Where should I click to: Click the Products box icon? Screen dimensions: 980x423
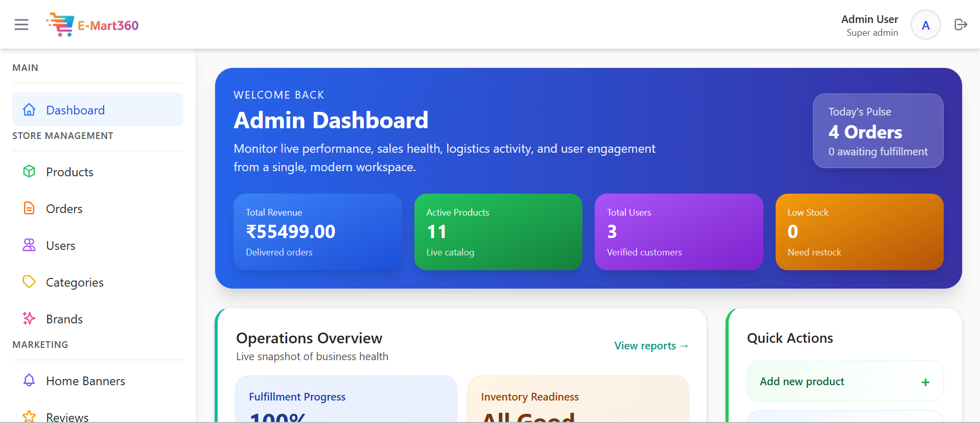[29, 172]
